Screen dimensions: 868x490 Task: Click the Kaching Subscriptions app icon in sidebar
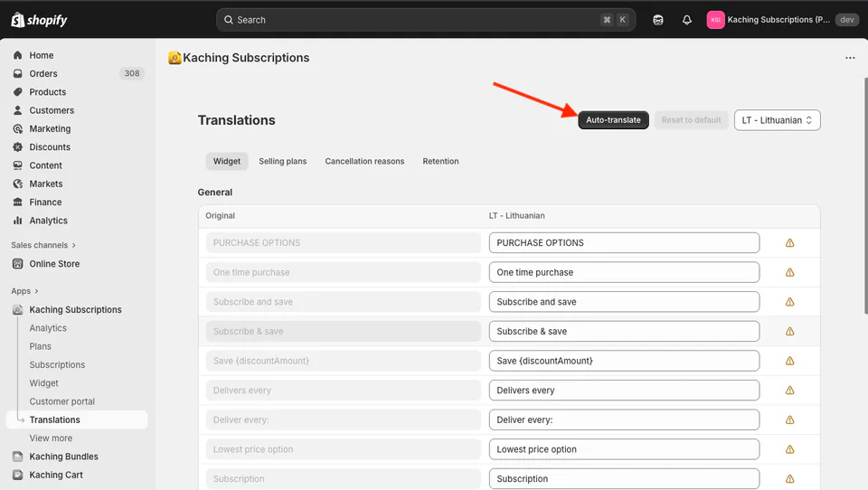coord(18,309)
